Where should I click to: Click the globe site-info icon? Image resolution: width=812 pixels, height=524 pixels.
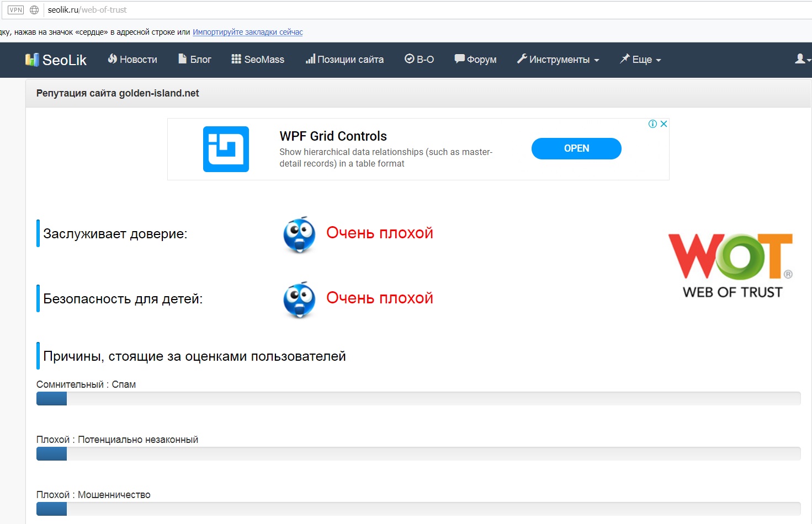[x=34, y=10]
